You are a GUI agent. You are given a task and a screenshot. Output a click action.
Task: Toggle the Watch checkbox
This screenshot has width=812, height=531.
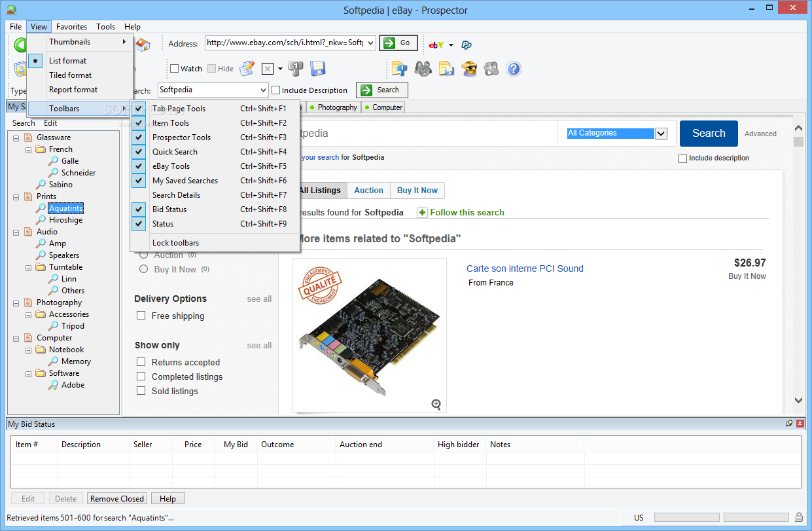pos(174,69)
